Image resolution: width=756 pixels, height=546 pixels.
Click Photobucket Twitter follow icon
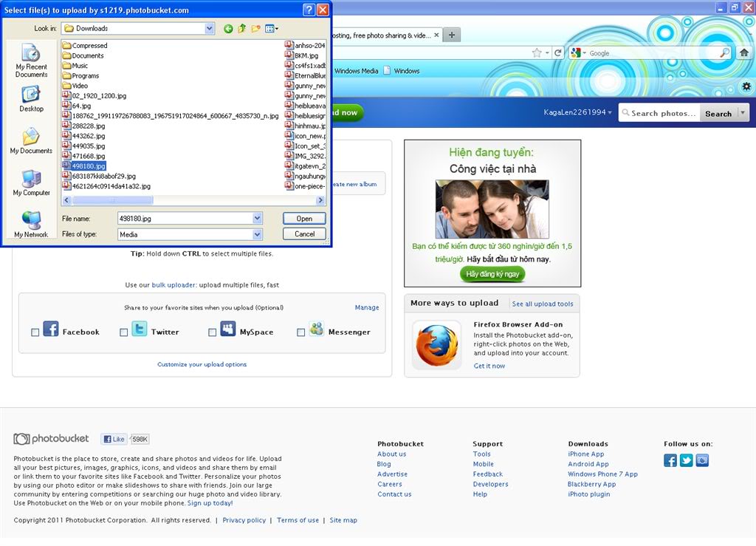686,460
